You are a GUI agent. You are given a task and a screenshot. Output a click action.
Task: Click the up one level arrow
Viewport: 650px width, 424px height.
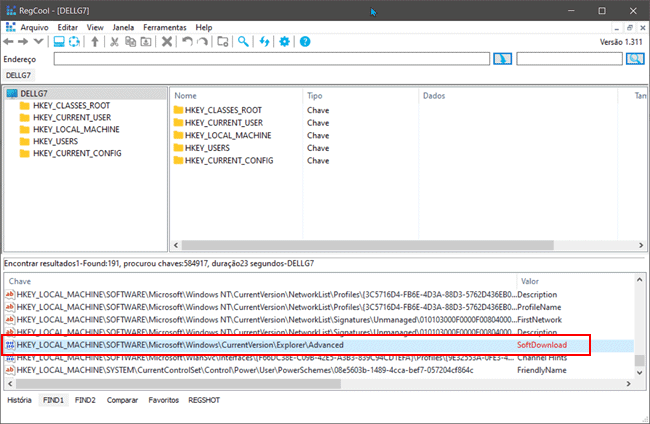95,42
